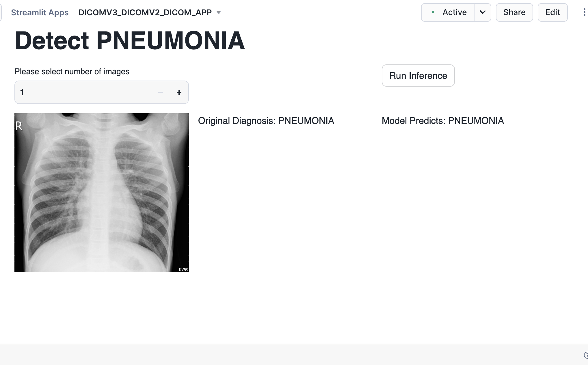Expand the chevron dropdown next to Active
This screenshot has height=365, width=588.
[483, 12]
